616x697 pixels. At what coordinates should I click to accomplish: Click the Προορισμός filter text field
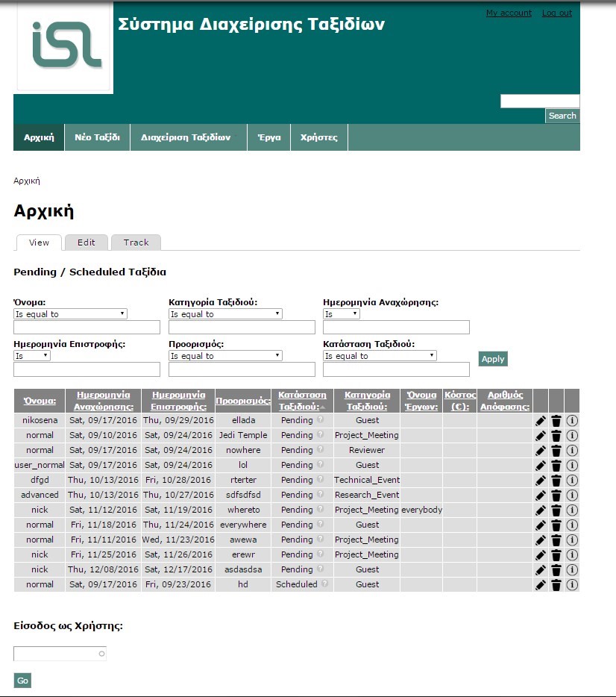[x=242, y=369]
